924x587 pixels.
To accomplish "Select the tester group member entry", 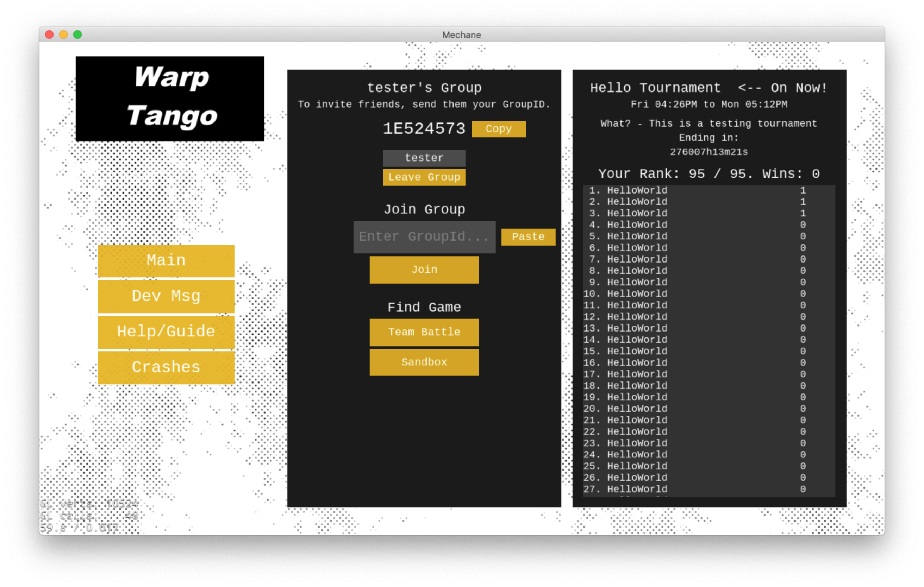I will [x=424, y=158].
